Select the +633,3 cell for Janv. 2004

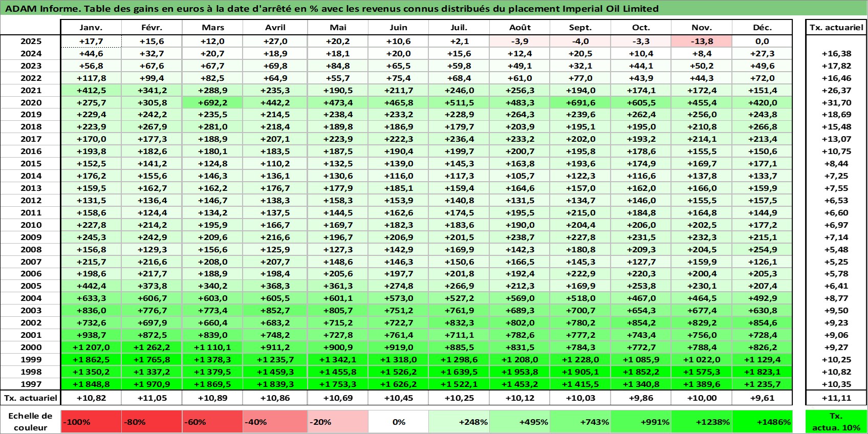point(91,298)
